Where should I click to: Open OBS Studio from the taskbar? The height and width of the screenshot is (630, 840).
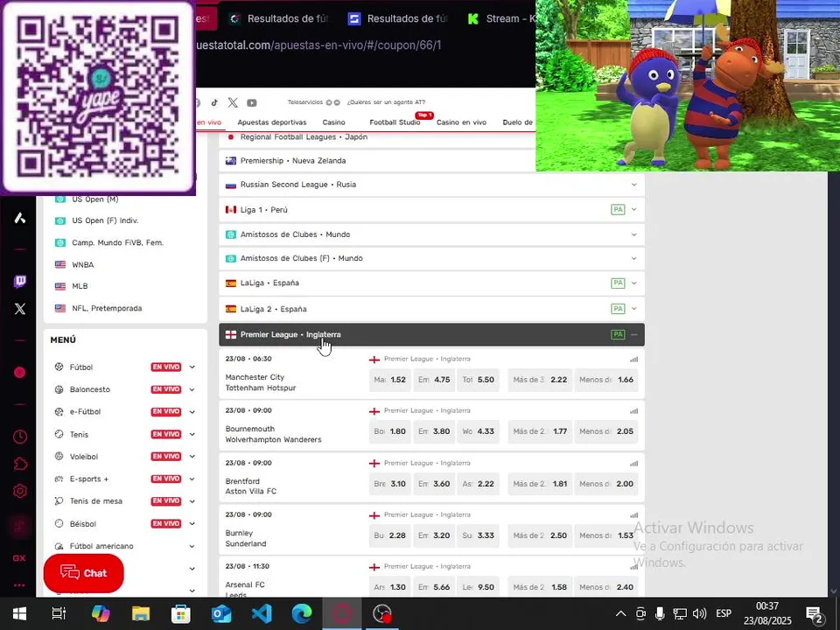[x=382, y=613]
